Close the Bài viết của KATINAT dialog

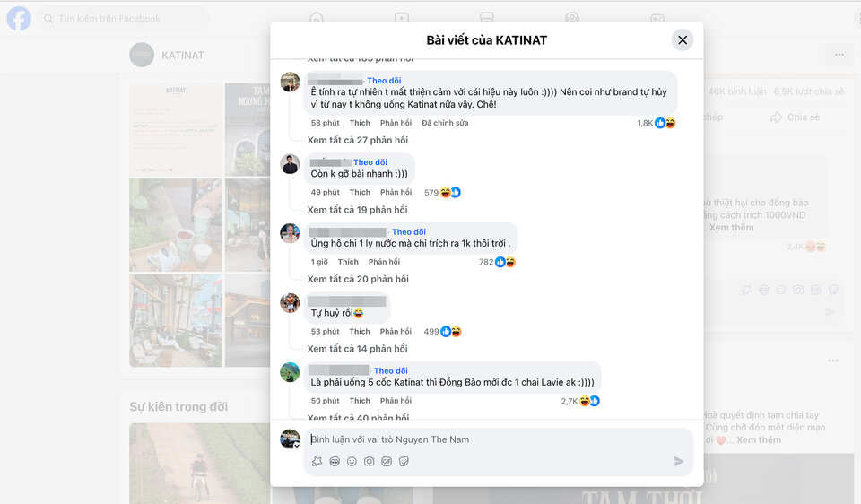pos(683,40)
